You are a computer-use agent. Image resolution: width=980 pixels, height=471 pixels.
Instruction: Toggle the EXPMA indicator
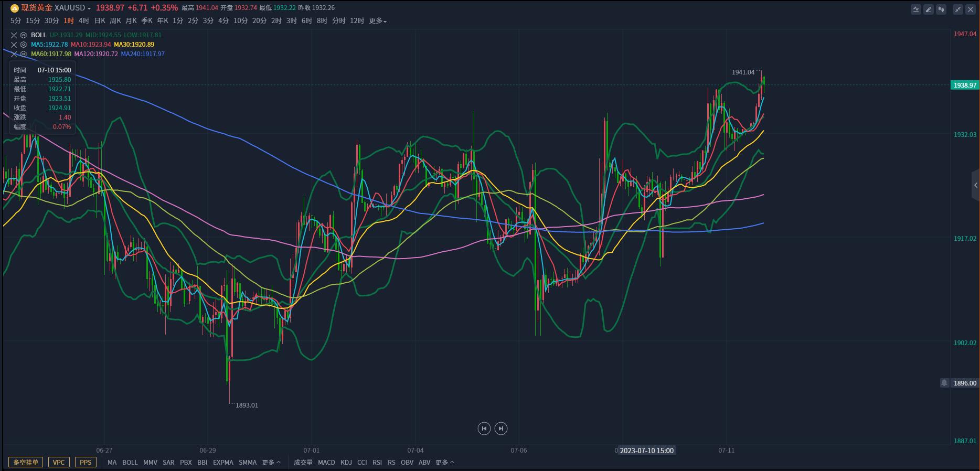[223, 463]
